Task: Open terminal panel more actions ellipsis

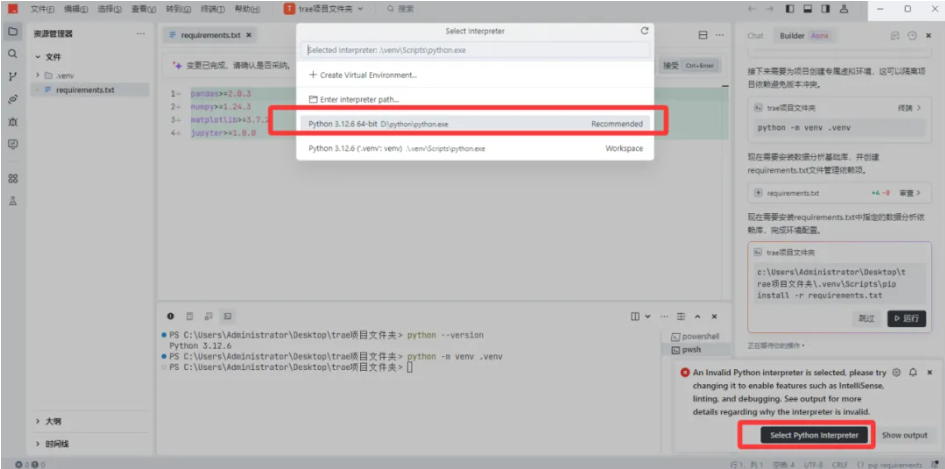Action: pyautogui.click(x=664, y=316)
